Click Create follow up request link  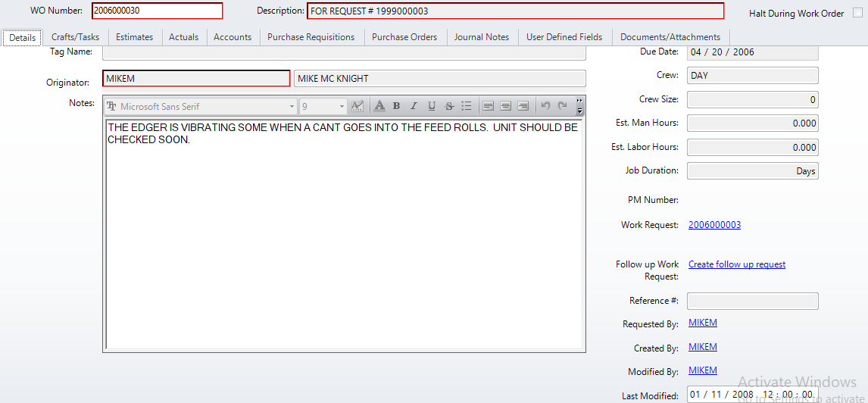pyautogui.click(x=736, y=264)
